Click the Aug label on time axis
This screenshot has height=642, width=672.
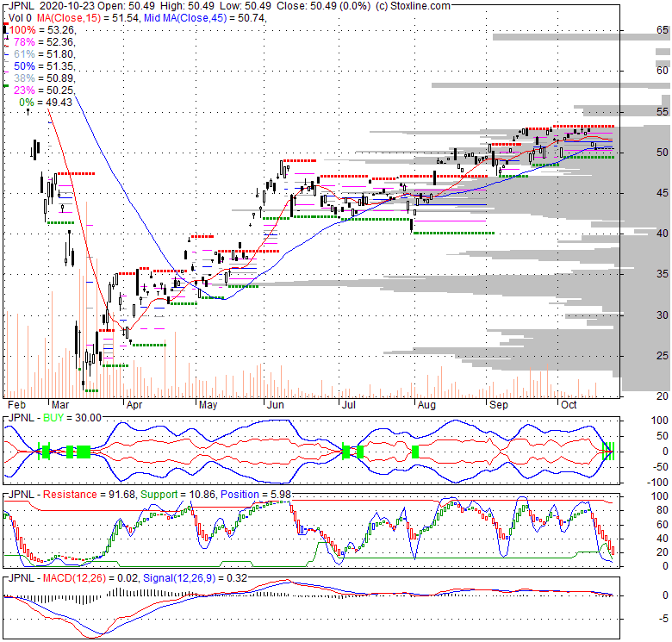[x=426, y=405]
